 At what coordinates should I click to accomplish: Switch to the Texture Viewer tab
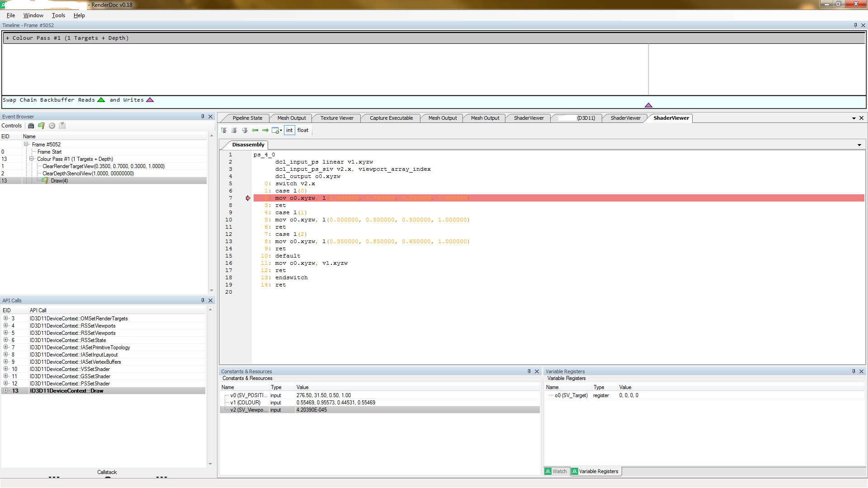tap(337, 118)
